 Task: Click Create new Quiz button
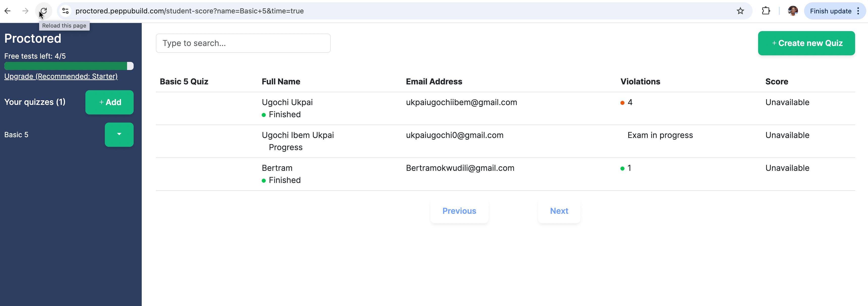coord(806,43)
